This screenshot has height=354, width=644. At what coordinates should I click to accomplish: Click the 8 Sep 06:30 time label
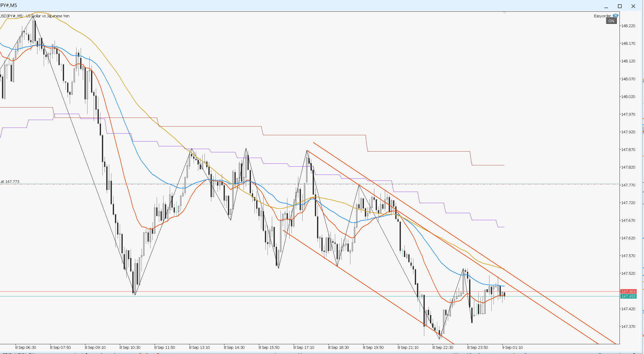coord(26,347)
